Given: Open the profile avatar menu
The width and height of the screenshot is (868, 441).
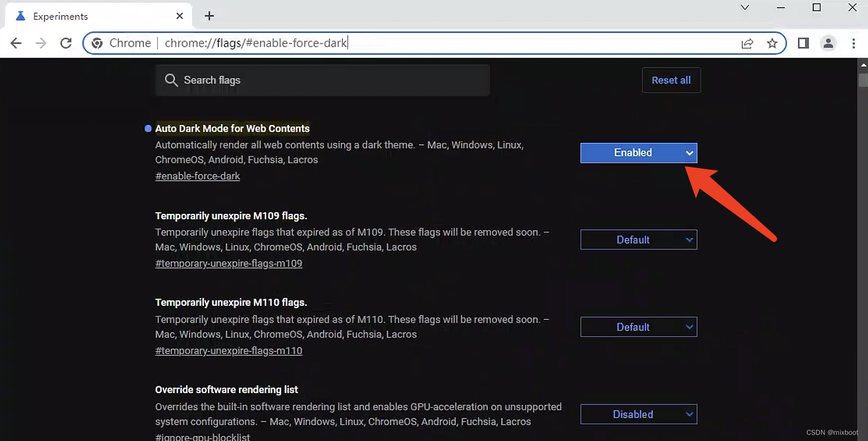Looking at the screenshot, I should click(828, 43).
